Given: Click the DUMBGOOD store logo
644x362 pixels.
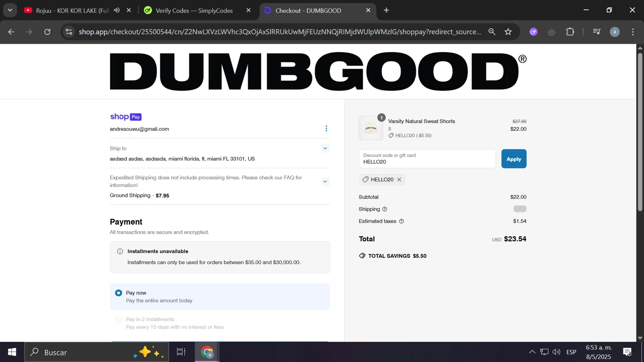Looking at the screenshot, I should (x=318, y=71).
